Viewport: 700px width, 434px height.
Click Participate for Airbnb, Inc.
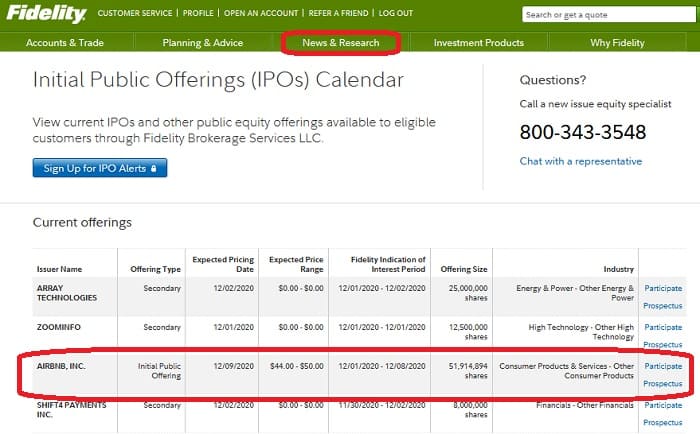pyautogui.click(x=663, y=366)
